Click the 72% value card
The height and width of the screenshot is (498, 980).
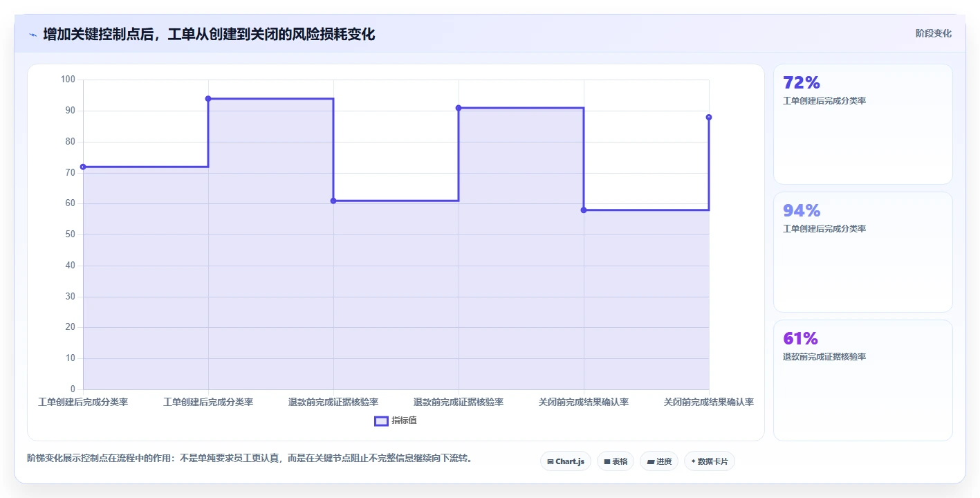click(863, 124)
